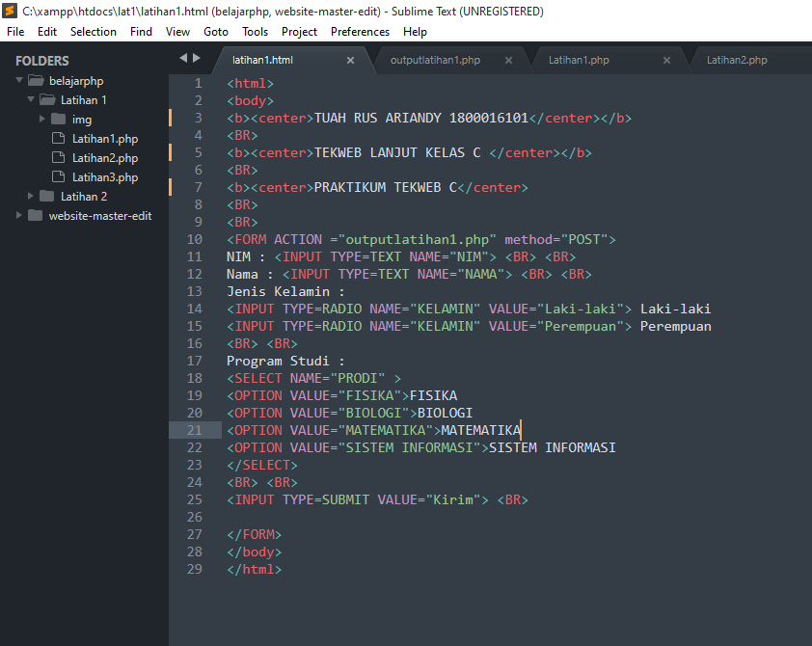The height and width of the screenshot is (646, 812).
Task: Close the outputlatihan1.php tab
Action: click(508, 60)
